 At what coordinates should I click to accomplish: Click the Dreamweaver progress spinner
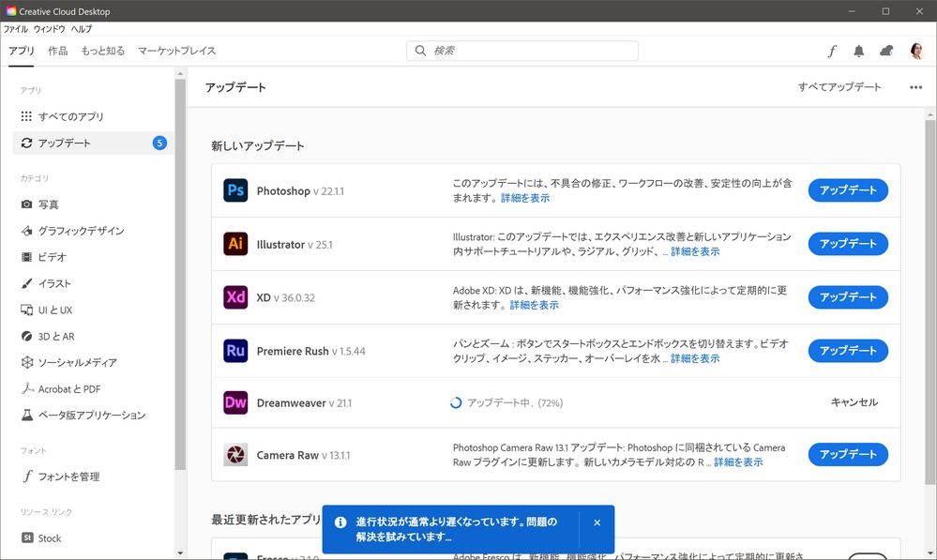coord(456,402)
